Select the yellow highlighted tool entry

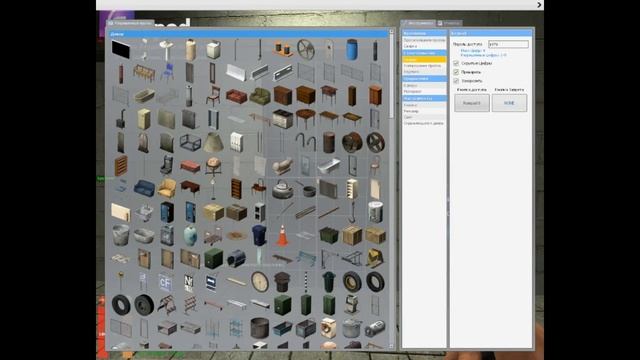pyautogui.click(x=424, y=59)
